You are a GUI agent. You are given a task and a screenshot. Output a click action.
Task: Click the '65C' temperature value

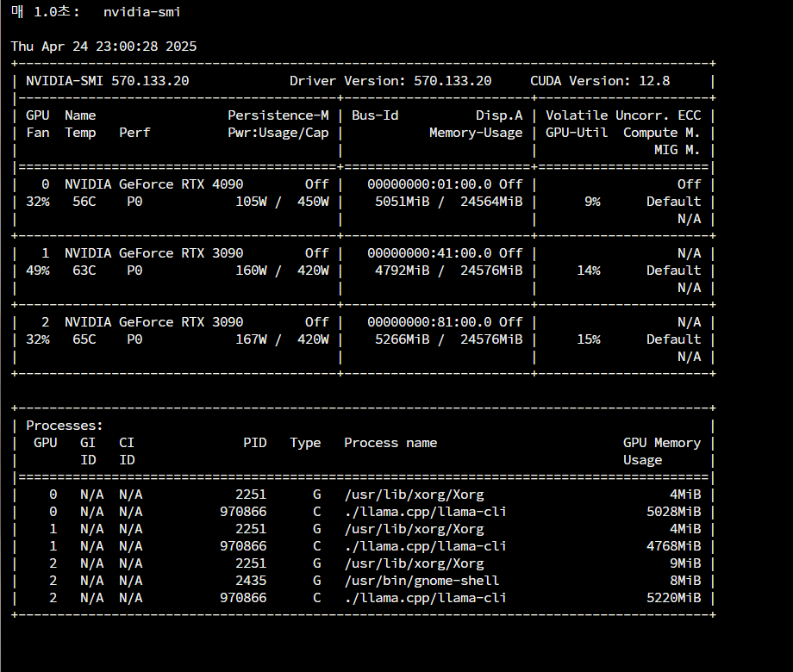point(84,339)
